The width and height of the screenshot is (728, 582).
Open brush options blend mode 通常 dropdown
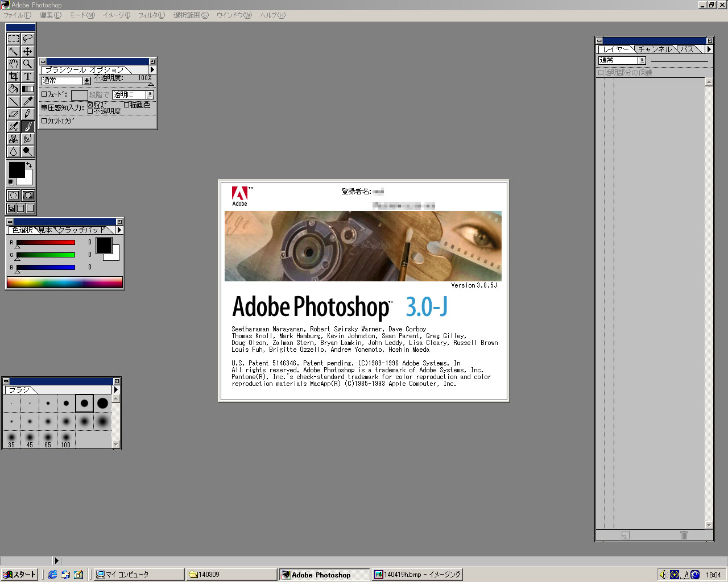[66, 81]
